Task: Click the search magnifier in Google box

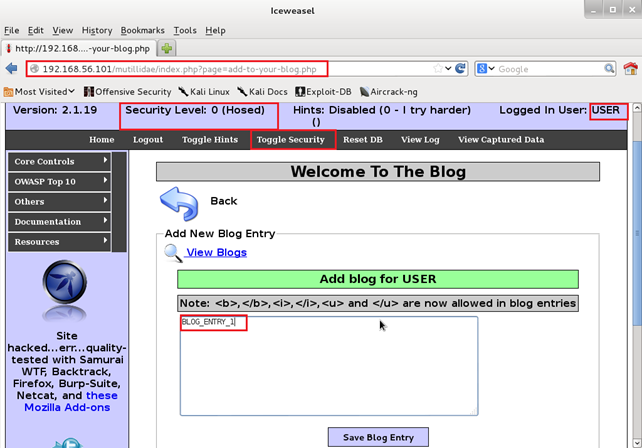Action: coord(610,69)
